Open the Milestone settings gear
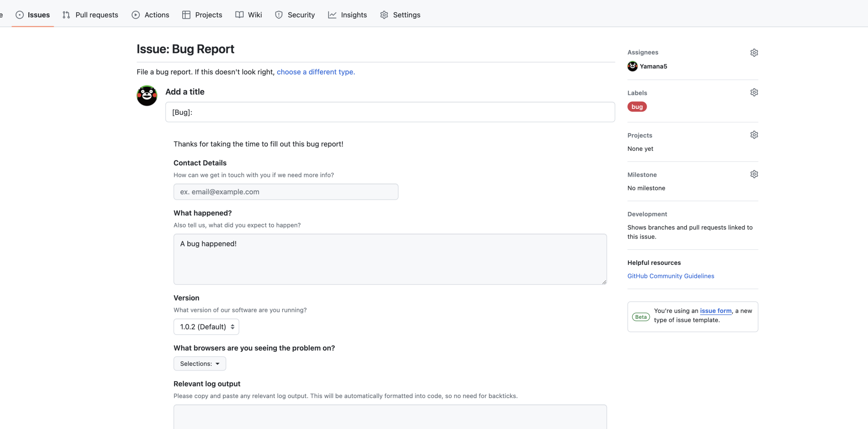868x429 pixels. click(x=754, y=174)
